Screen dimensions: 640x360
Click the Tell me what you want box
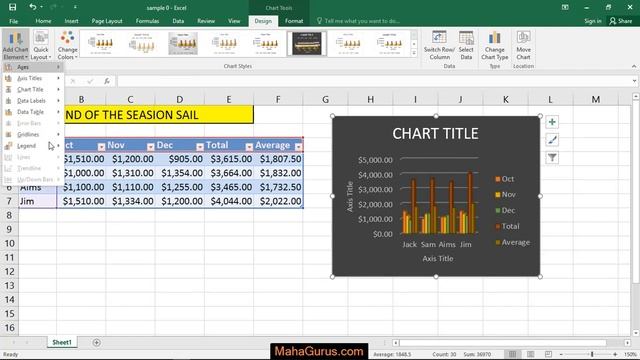358,21
